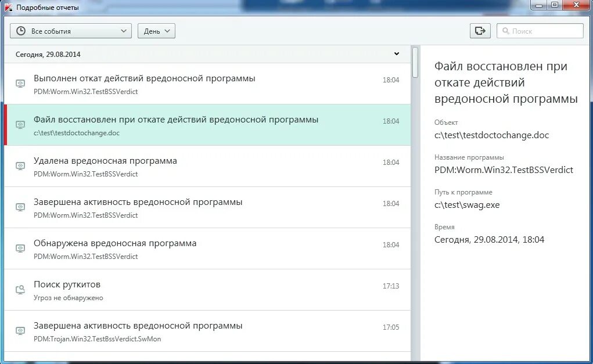
Task: Select 'Выполнен откат действий вредоносной программы' event
Action: tap(207, 84)
